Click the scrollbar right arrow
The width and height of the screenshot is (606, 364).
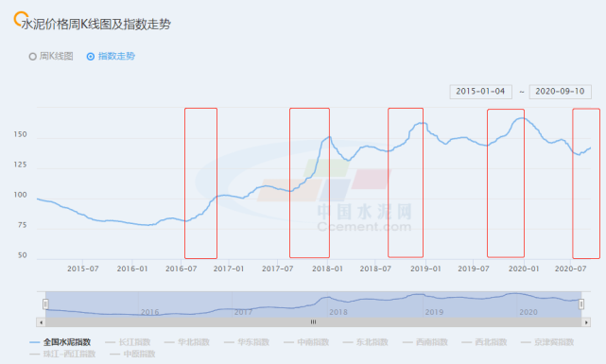pos(586,321)
